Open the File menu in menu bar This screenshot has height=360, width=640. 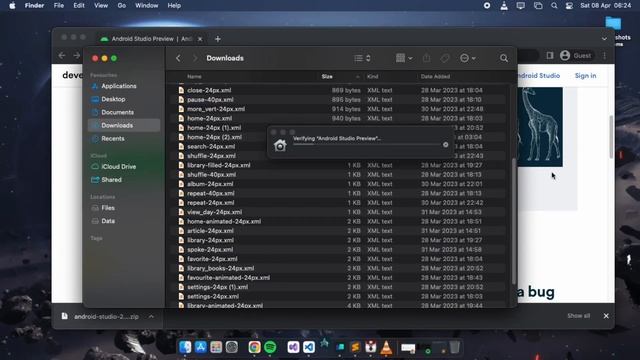tap(59, 6)
